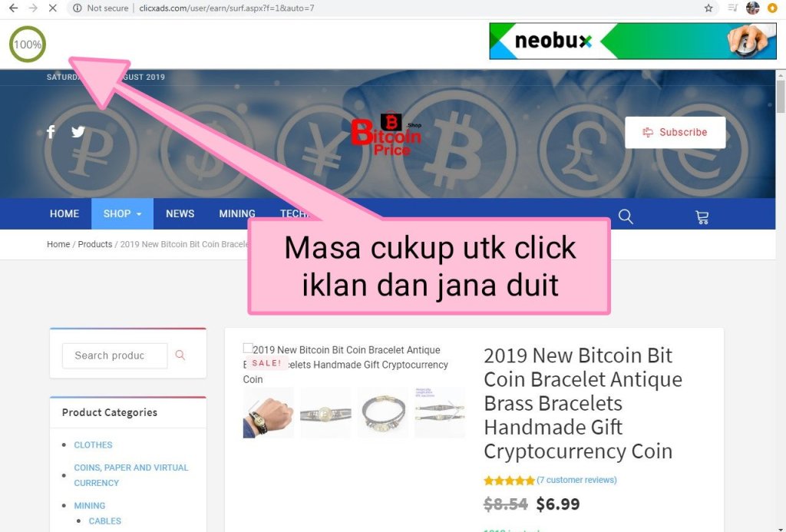
Task: Bookmark the page with the star icon
Action: click(708, 8)
